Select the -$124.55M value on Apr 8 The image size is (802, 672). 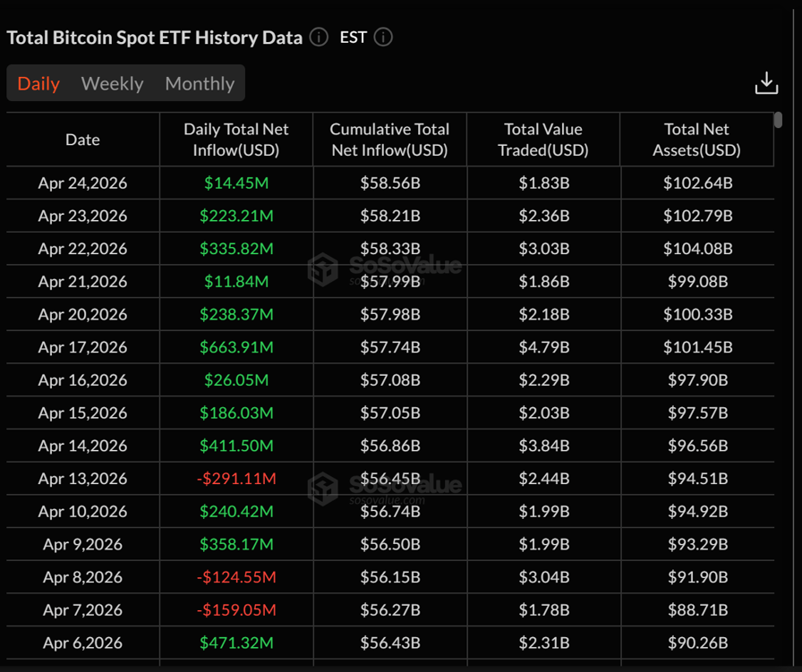(236, 577)
